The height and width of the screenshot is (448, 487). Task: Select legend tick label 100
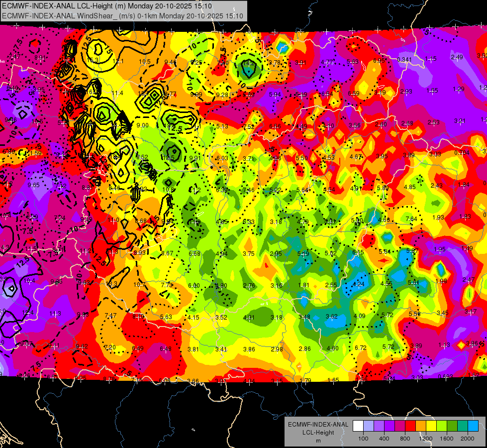coord(363,439)
